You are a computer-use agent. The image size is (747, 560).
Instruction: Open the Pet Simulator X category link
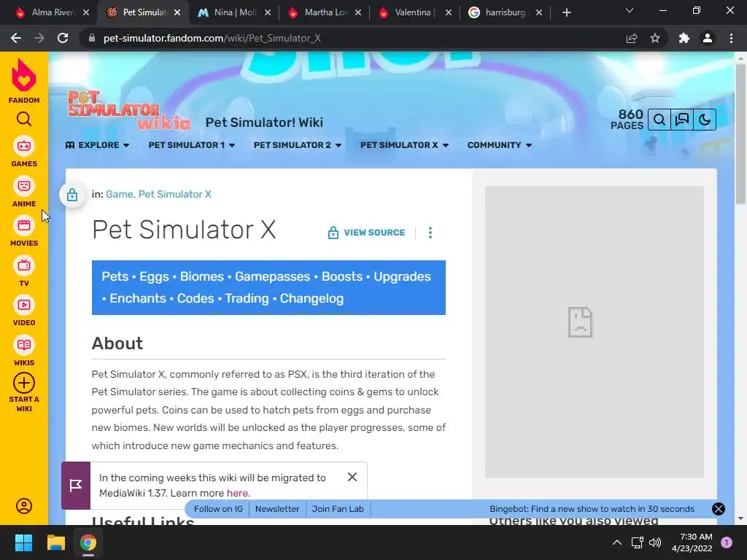click(x=175, y=194)
